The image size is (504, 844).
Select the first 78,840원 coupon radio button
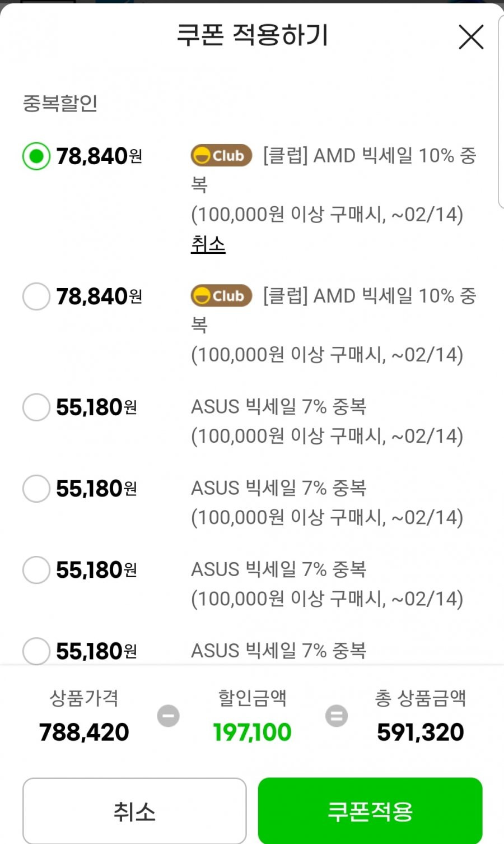36,156
